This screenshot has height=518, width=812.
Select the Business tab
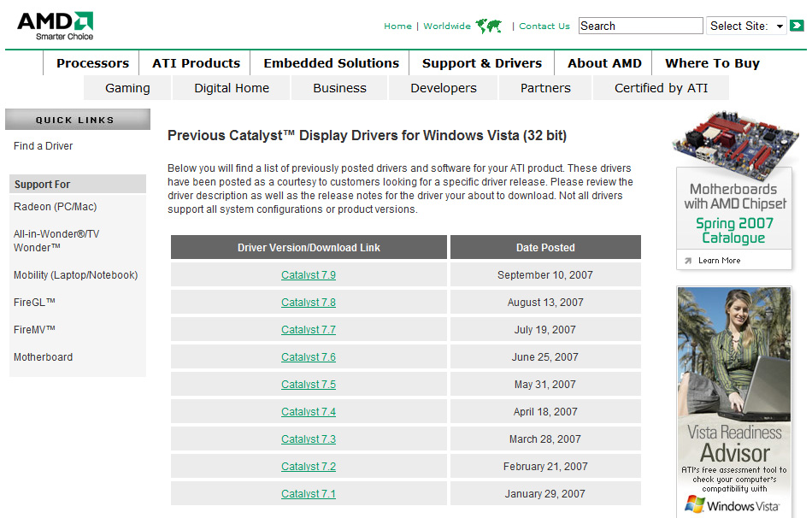tap(339, 88)
